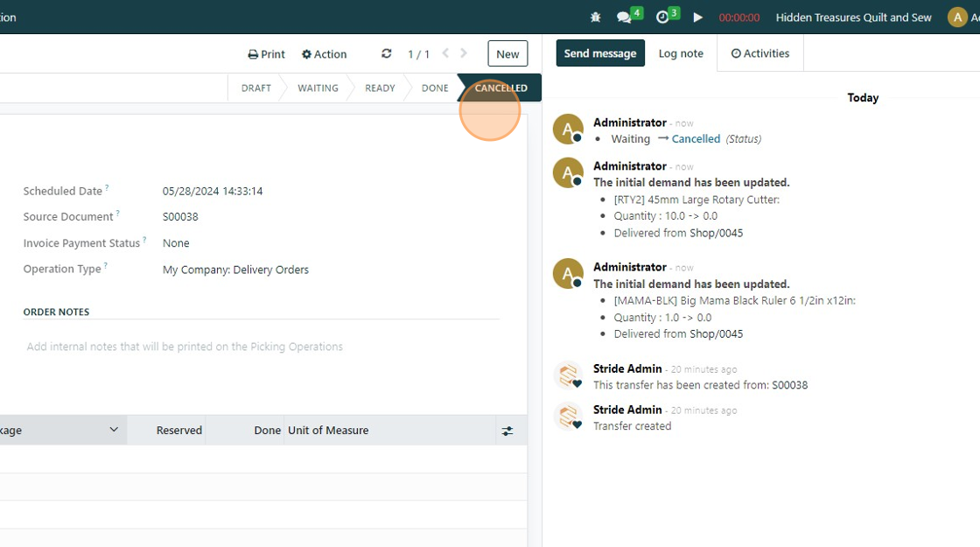The image size is (980, 547).
Task: Open the Action gear menu
Action: click(x=324, y=54)
